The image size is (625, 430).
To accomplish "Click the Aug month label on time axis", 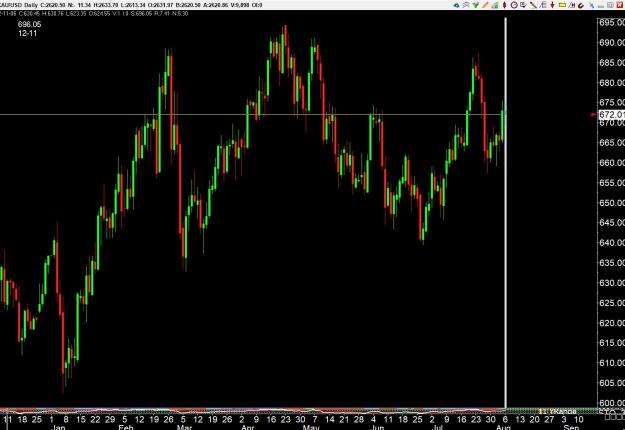I will (503, 427).
